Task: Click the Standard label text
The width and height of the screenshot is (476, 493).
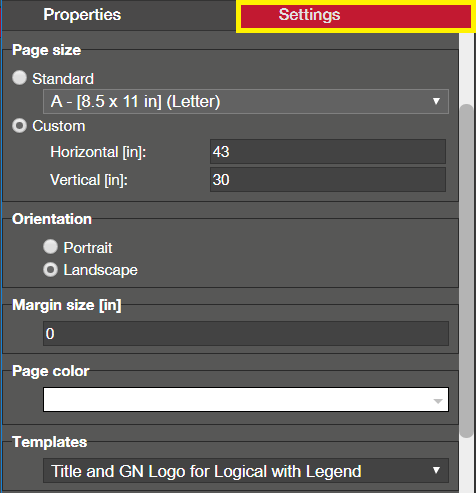Action: tap(63, 79)
